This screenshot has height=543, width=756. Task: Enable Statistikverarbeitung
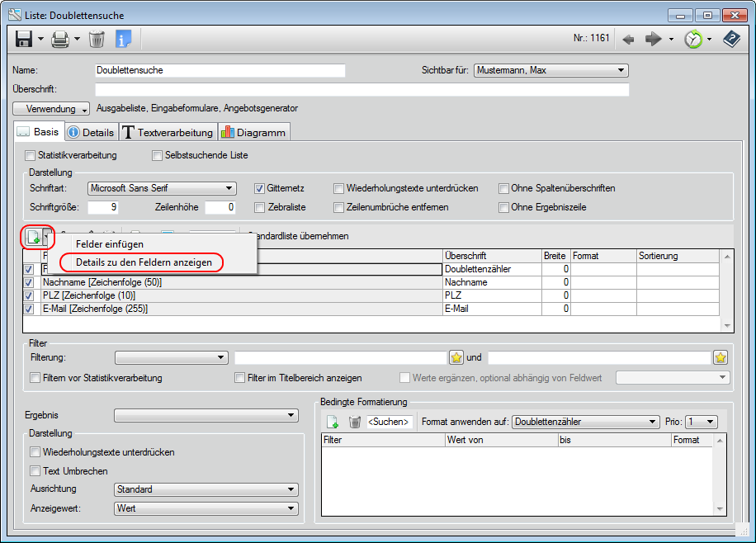pos(30,155)
